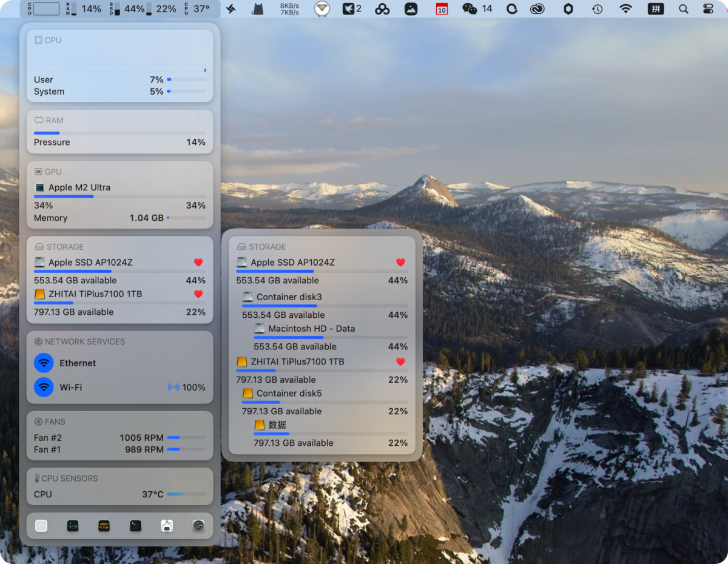Launch the Console app shortcut icon
The width and height of the screenshot is (728, 564).
104,526
